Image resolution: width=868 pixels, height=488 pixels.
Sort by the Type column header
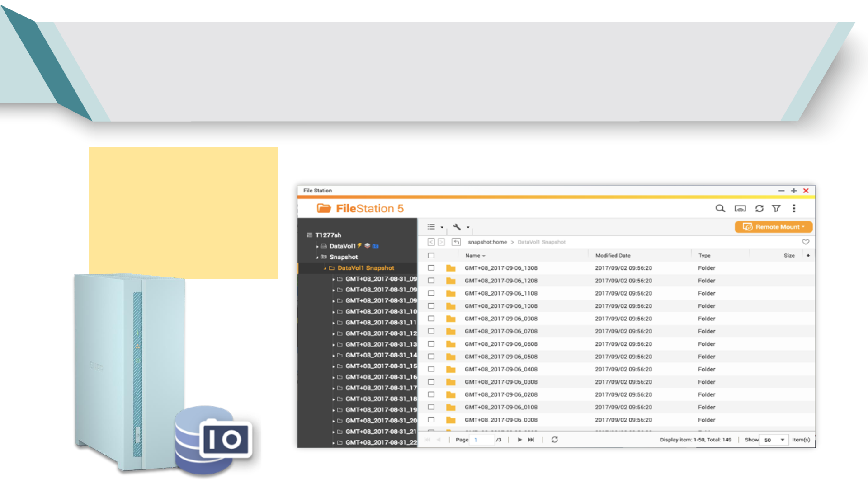tap(704, 256)
